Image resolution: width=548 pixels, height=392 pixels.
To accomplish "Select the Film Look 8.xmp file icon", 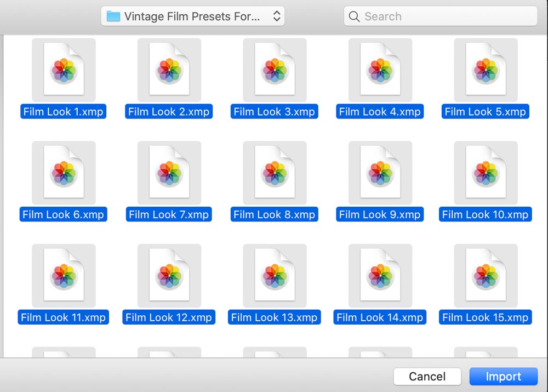I will click(x=275, y=173).
